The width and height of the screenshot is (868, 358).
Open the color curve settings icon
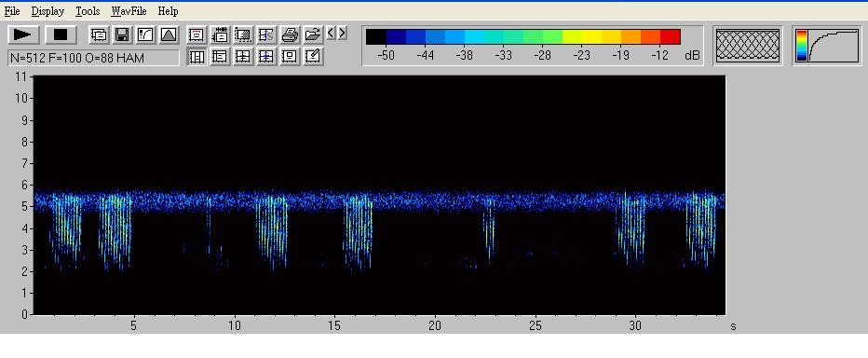click(145, 34)
